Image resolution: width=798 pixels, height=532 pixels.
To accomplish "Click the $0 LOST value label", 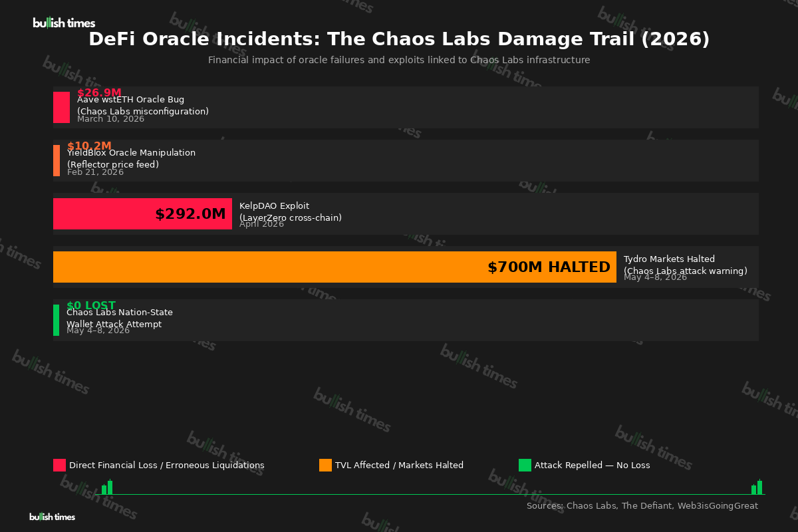I will click(91, 305).
